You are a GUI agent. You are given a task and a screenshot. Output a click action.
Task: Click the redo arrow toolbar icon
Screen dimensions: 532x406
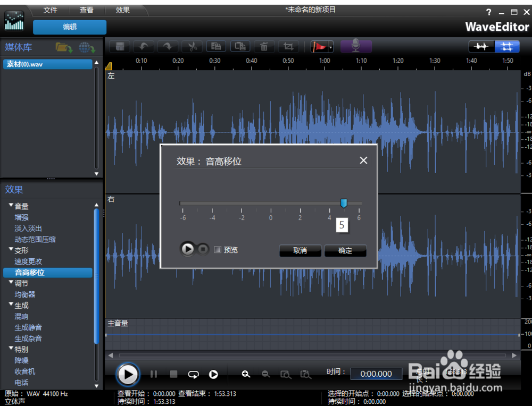168,46
